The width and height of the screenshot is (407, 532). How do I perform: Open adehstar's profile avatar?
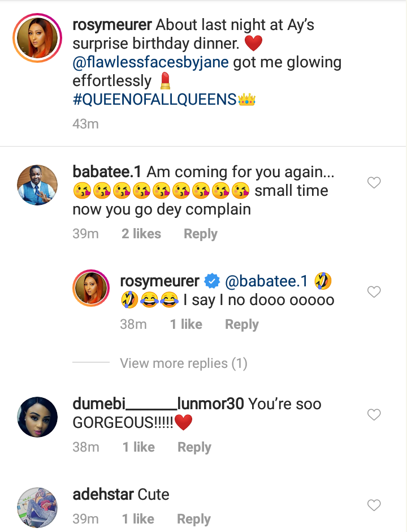[x=37, y=507]
